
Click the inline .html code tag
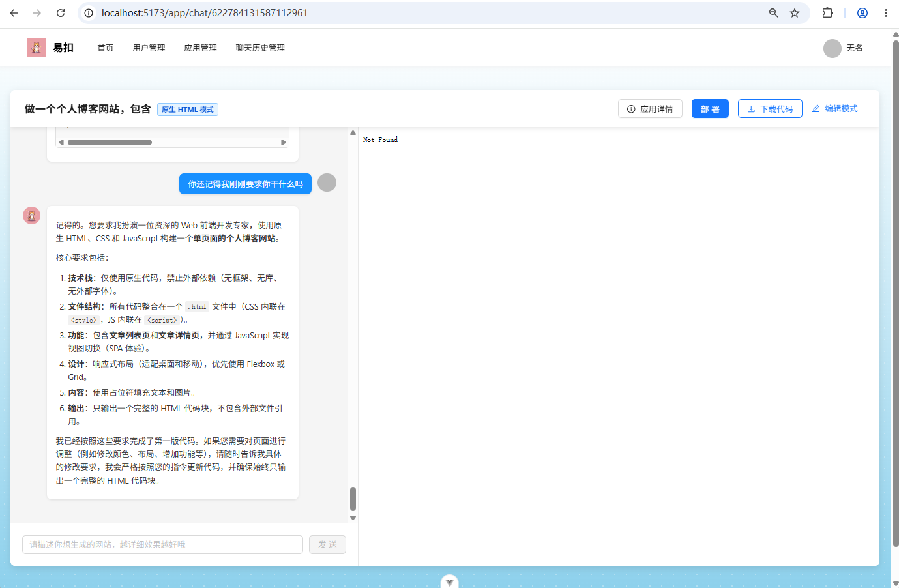(197, 306)
